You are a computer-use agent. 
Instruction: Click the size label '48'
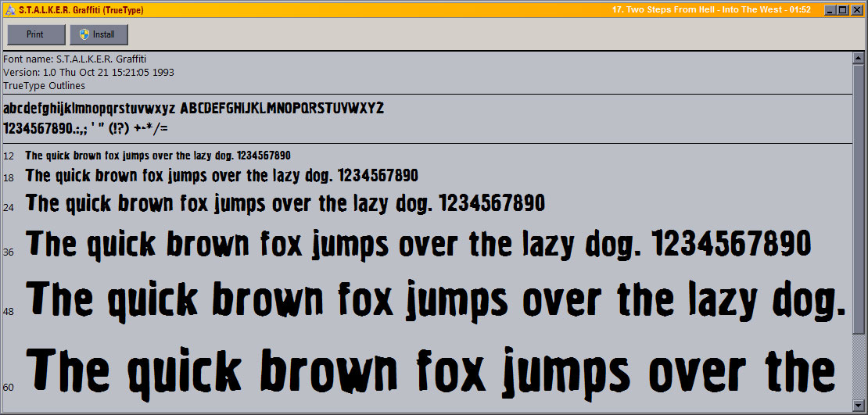click(x=9, y=312)
